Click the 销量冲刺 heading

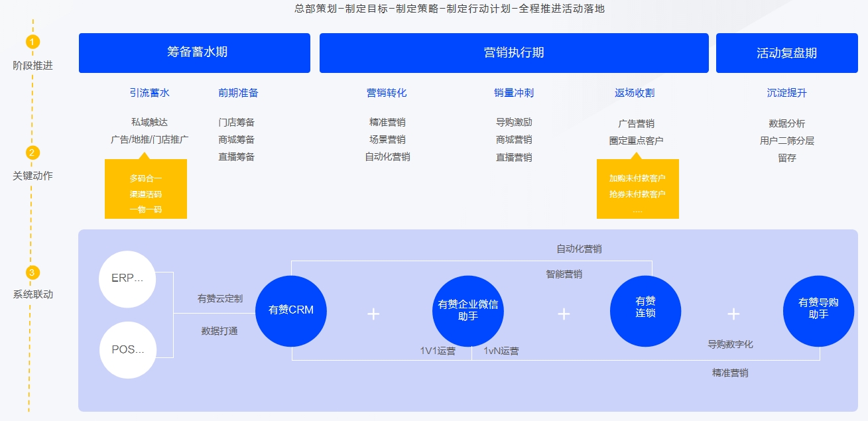click(x=514, y=93)
